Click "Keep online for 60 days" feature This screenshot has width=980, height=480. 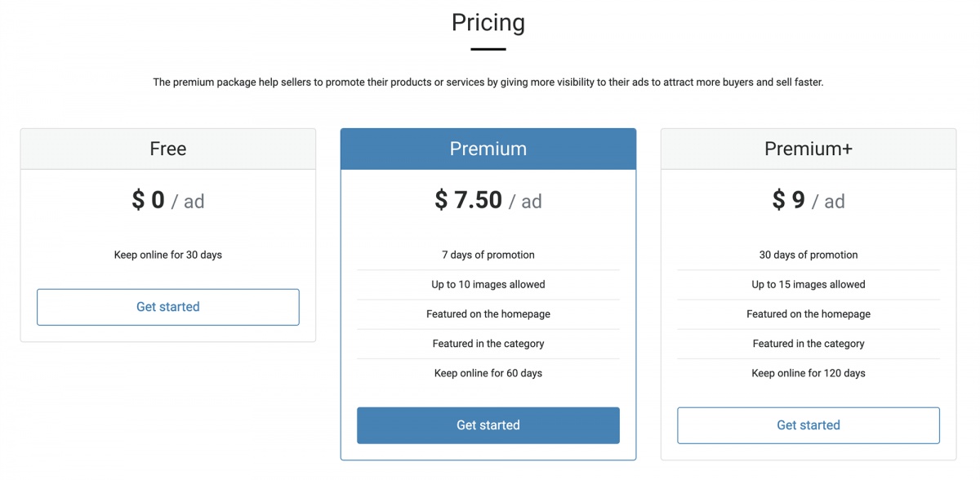(488, 373)
